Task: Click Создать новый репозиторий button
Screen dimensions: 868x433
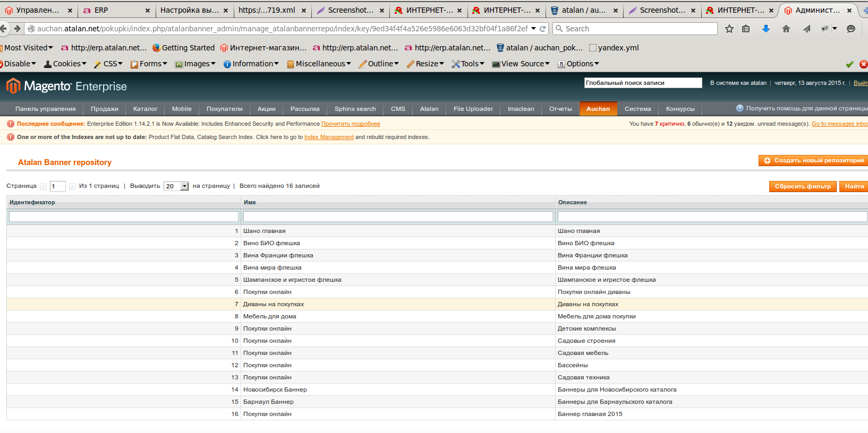Action: (813, 160)
